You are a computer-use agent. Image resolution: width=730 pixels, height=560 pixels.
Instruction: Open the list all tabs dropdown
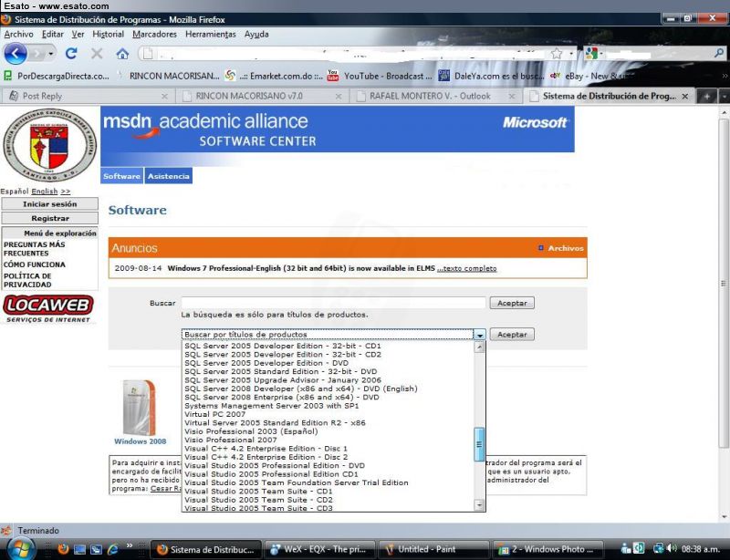point(724,97)
